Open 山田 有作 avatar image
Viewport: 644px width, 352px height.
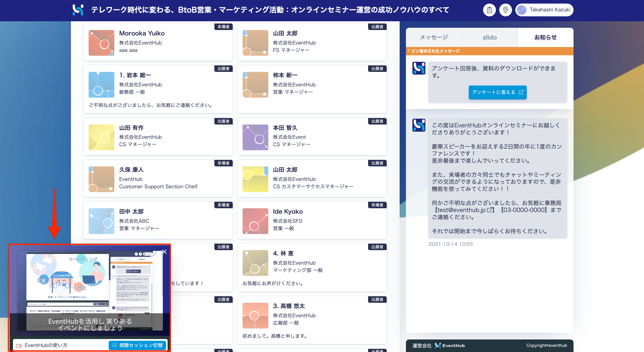point(101,137)
